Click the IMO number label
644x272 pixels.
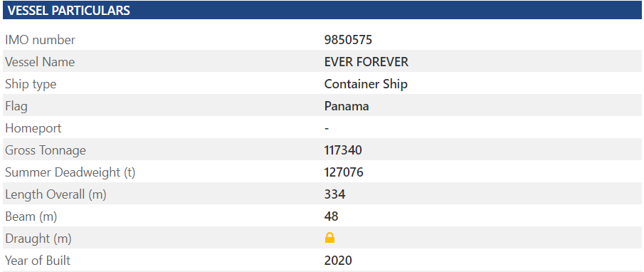pos(41,40)
